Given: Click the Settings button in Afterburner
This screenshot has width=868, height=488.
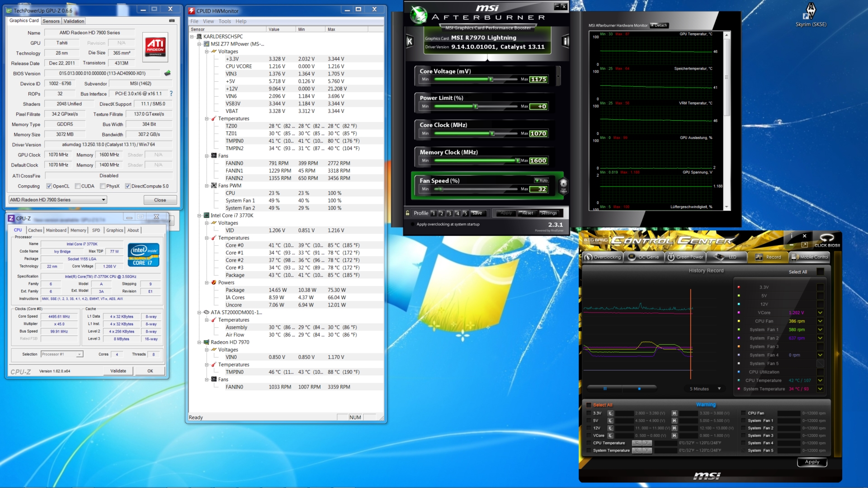Looking at the screenshot, I should [x=549, y=213].
